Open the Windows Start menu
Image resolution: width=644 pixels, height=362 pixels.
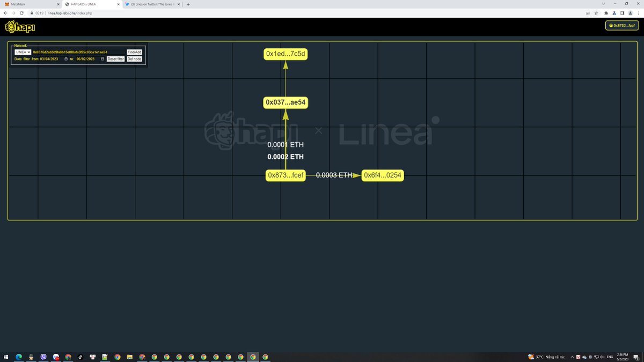pyautogui.click(x=5, y=357)
